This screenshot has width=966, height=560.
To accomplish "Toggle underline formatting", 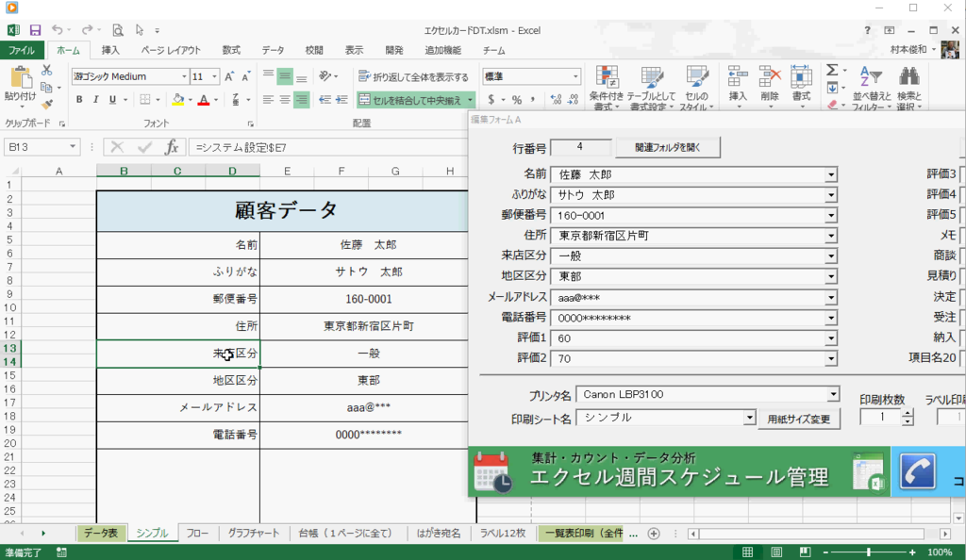I will point(112,100).
